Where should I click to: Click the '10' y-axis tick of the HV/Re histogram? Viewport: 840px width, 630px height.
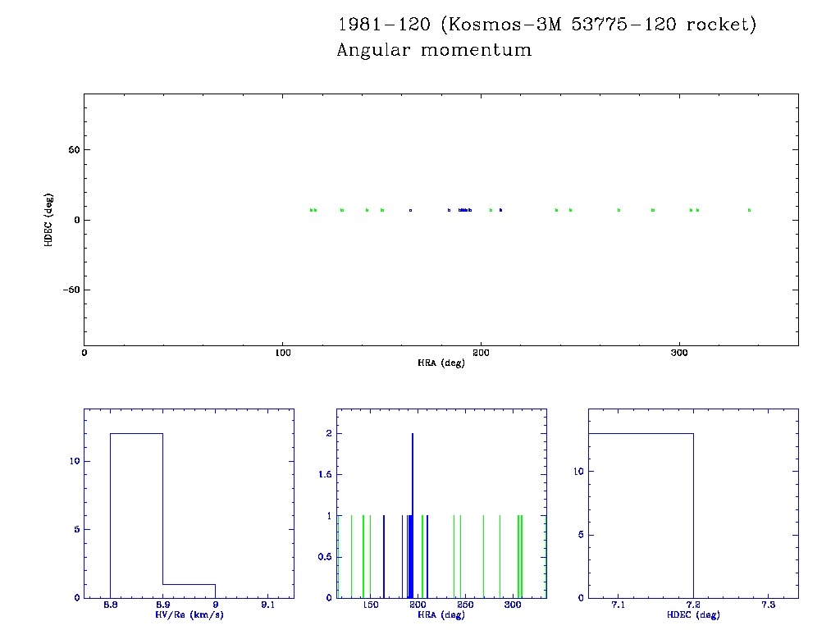tap(75, 461)
